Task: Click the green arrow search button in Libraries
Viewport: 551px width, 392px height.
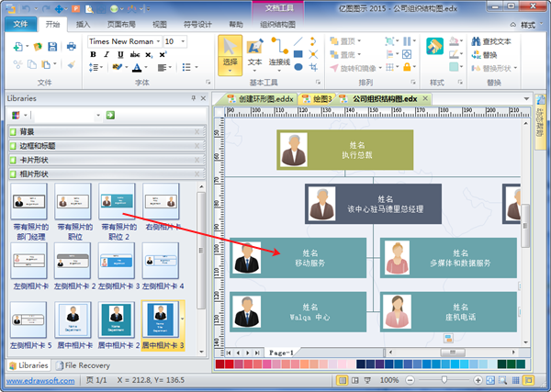Action: tap(110, 115)
